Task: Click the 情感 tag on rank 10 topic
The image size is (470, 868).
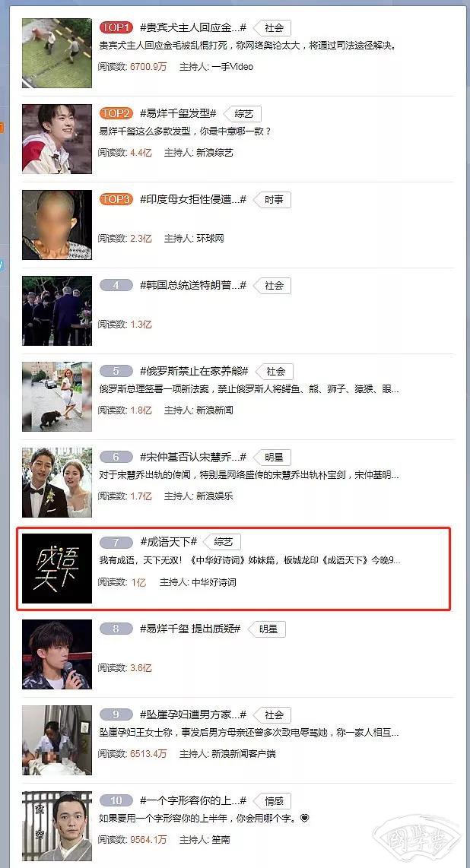Action: 274,801
